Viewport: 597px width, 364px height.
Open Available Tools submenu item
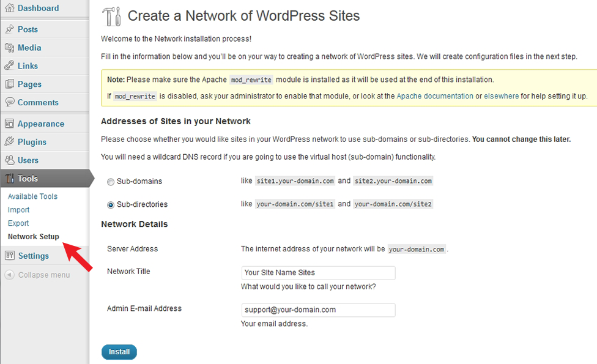click(33, 196)
